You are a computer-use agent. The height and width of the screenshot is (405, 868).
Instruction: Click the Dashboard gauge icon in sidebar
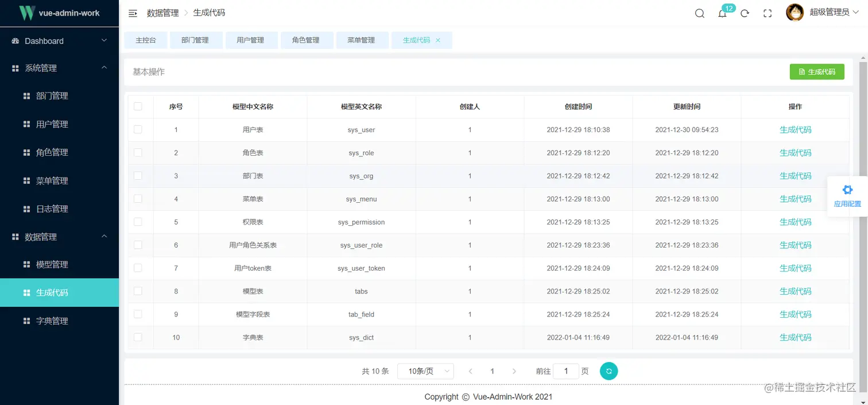click(15, 41)
